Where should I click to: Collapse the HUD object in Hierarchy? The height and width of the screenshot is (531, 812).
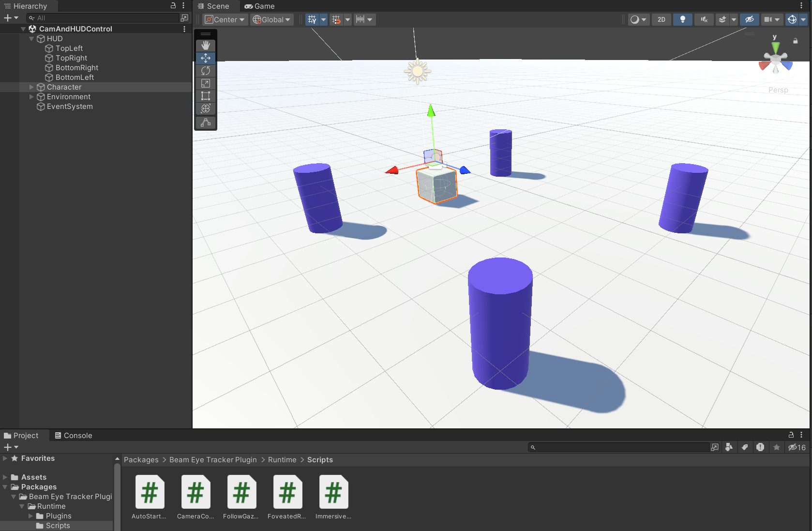(x=31, y=39)
